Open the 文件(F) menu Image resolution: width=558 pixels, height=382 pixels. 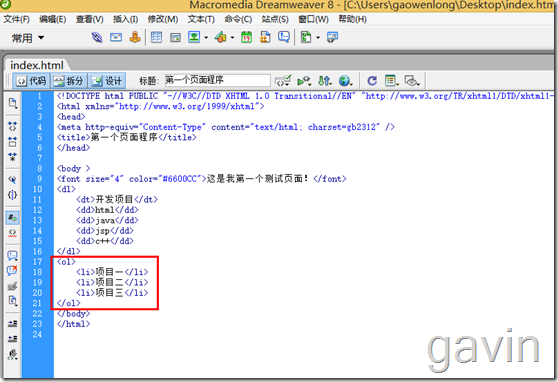(16, 19)
